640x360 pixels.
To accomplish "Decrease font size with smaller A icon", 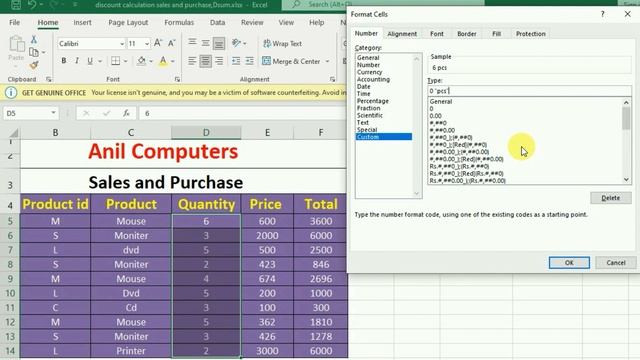I will coord(172,43).
